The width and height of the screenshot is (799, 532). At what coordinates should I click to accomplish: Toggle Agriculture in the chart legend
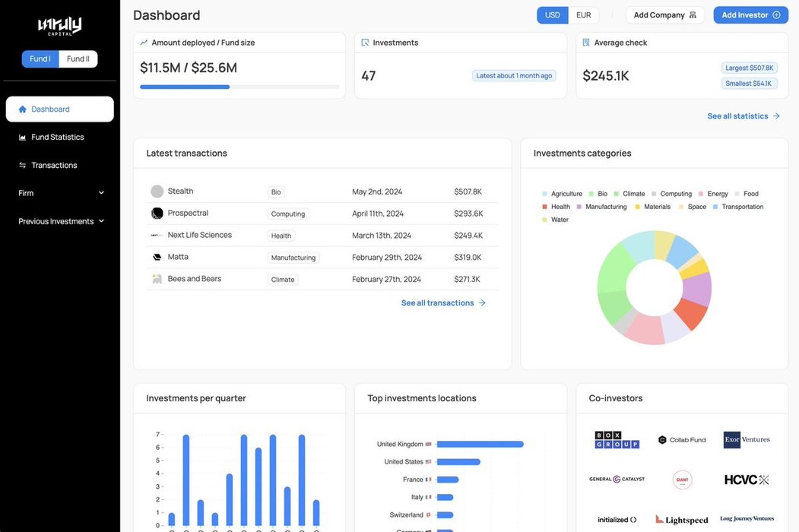click(562, 194)
